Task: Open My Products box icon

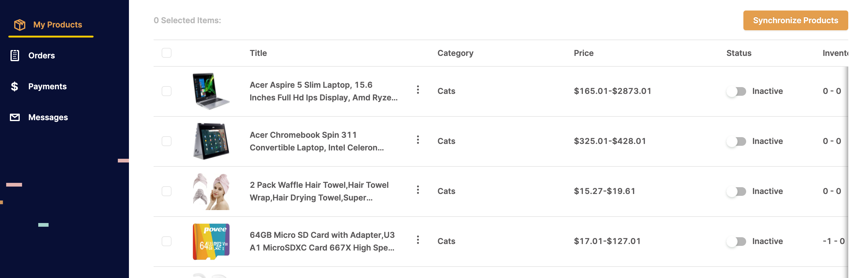Action: [20, 25]
